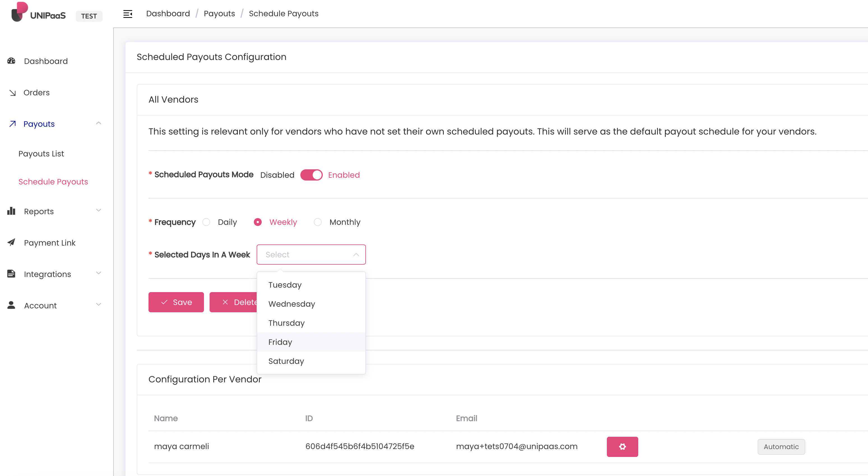Collapse sidebar with hamburger menu icon
The height and width of the screenshot is (476, 868).
tap(128, 14)
